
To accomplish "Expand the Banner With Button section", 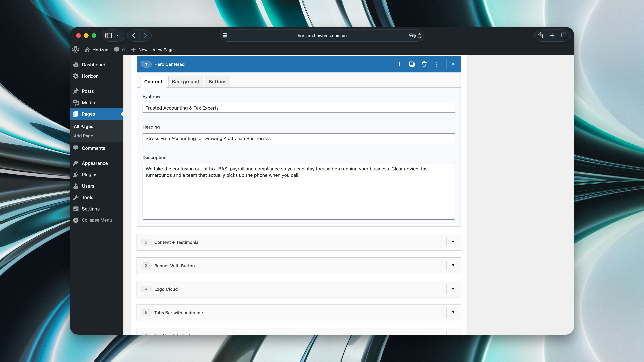I will point(453,265).
